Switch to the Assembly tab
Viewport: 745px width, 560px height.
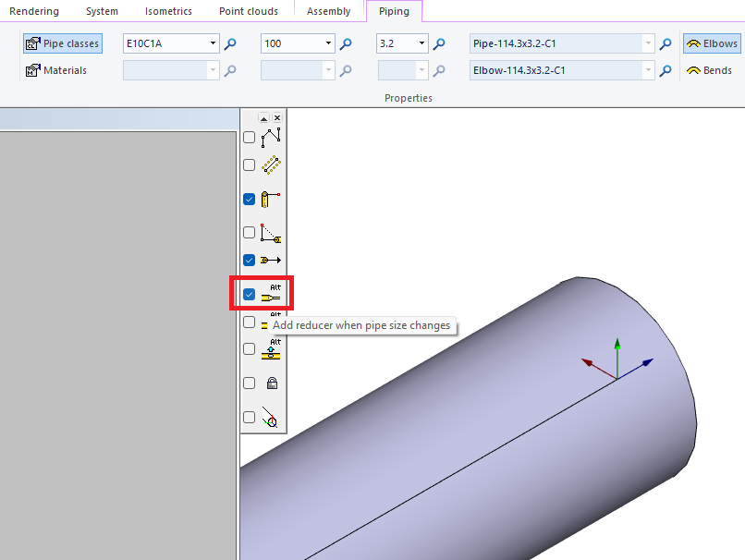(x=328, y=11)
